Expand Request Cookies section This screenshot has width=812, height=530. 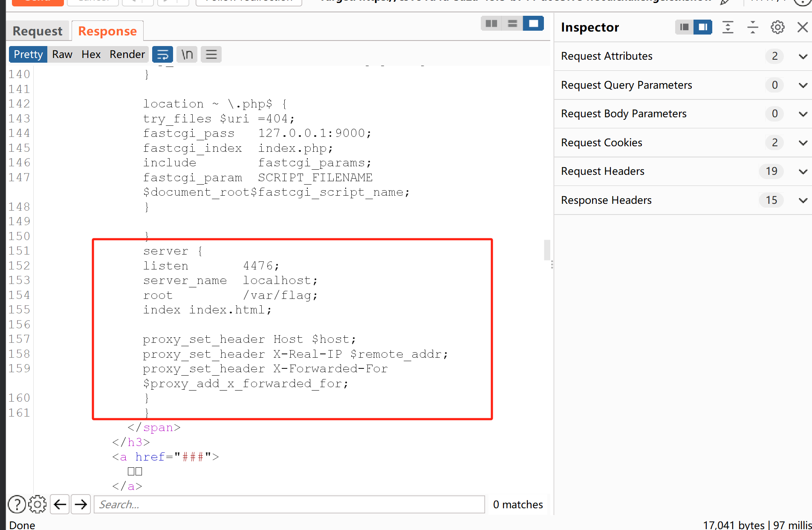pos(803,143)
